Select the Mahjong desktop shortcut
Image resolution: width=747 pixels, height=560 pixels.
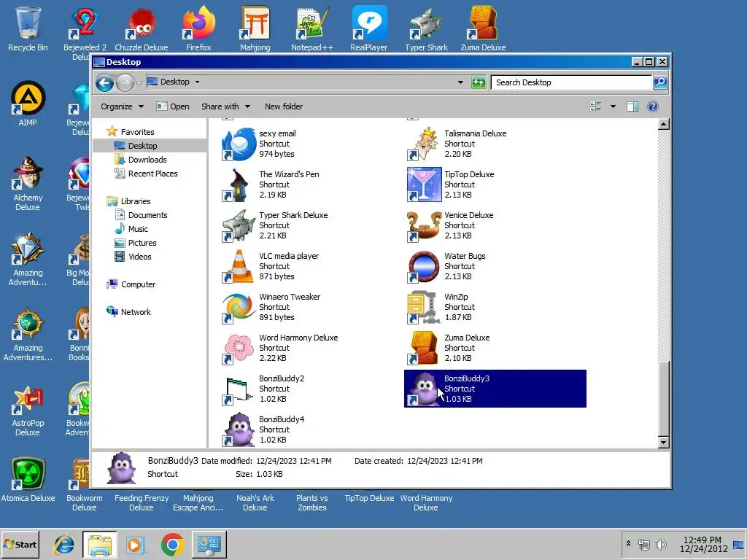click(255, 28)
